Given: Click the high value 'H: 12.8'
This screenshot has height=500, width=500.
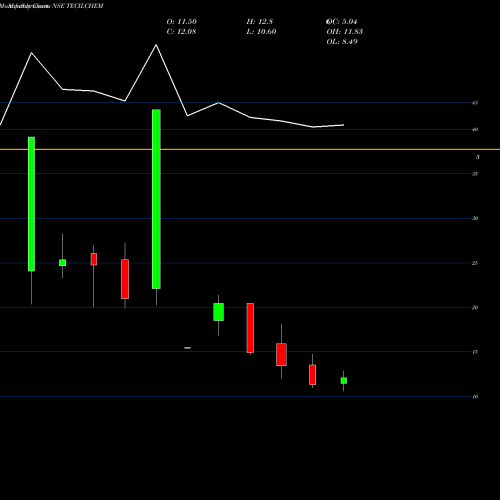Looking at the screenshot, I should (260, 22).
